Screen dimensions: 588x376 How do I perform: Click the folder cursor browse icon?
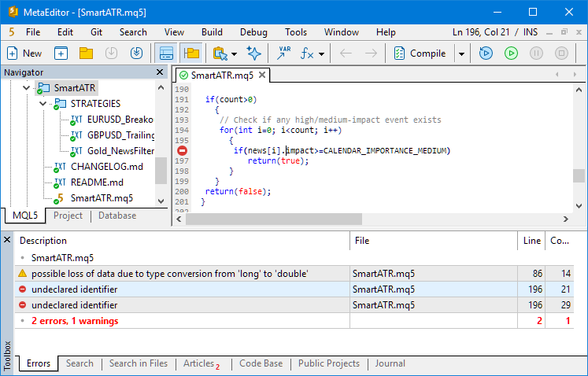220,53
